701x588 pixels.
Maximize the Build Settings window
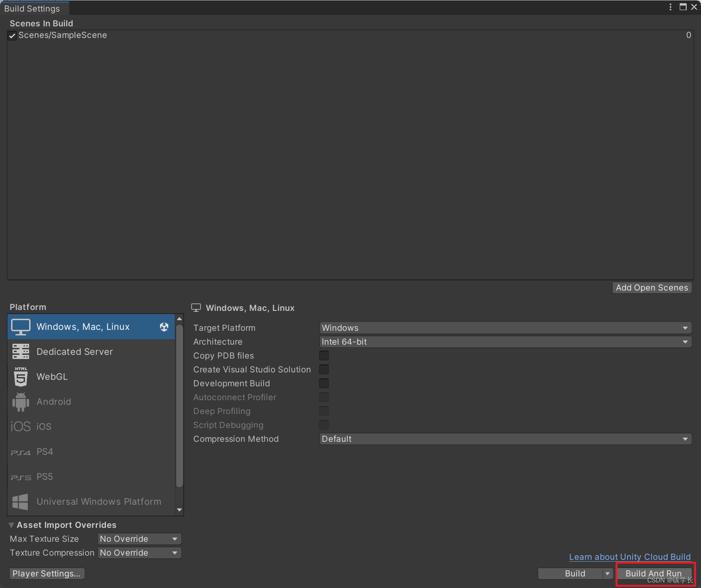click(x=683, y=7)
